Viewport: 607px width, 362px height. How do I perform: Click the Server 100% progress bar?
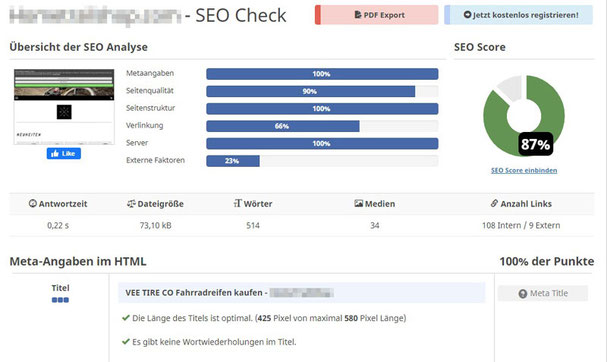(322, 144)
